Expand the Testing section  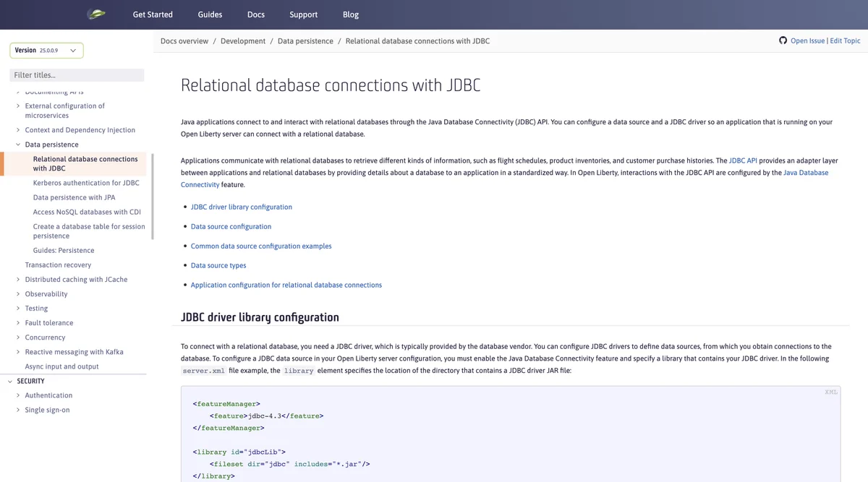(x=17, y=309)
